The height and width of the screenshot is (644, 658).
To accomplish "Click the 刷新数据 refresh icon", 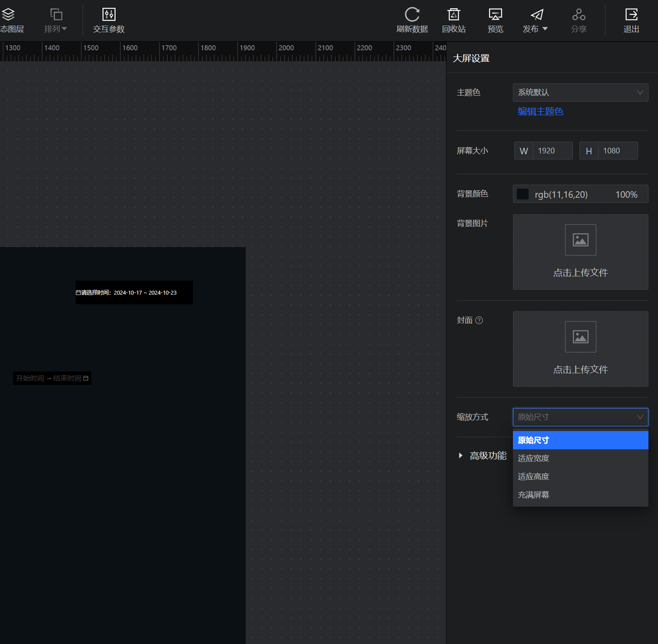I will [x=412, y=15].
